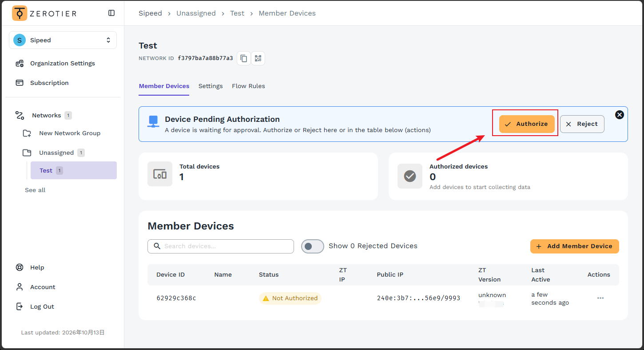The width and height of the screenshot is (644, 350).
Task: Click the Public IP column header
Action: [390, 275]
